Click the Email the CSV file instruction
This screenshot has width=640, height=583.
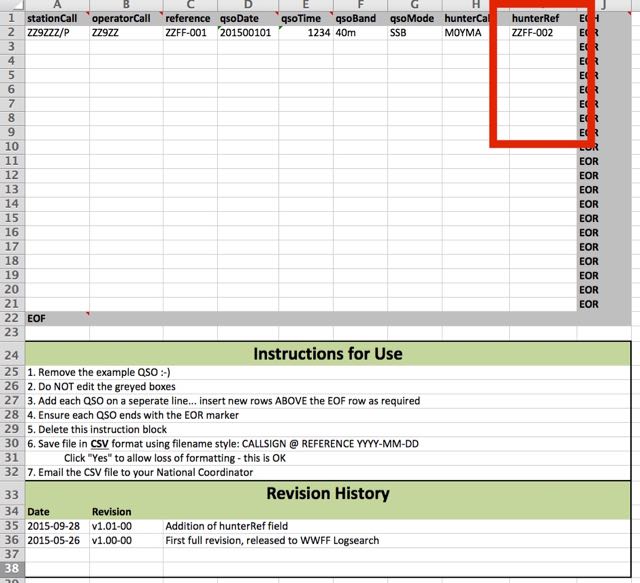pyautogui.click(x=140, y=472)
